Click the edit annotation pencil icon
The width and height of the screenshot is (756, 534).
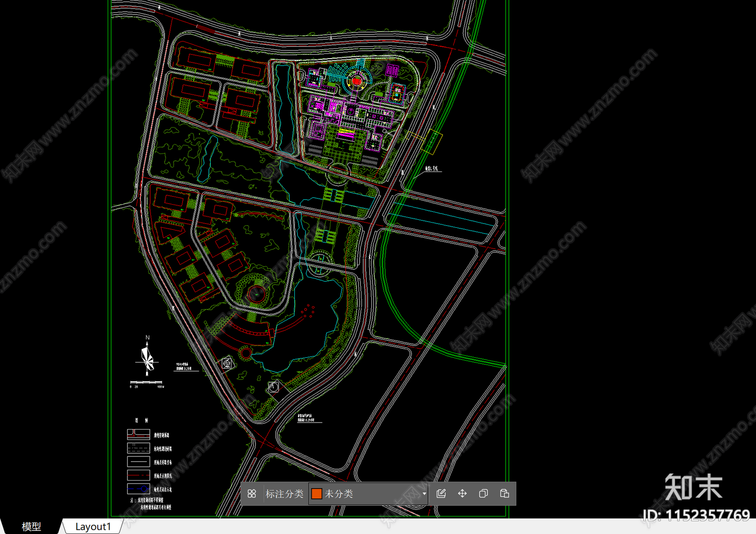point(441,494)
